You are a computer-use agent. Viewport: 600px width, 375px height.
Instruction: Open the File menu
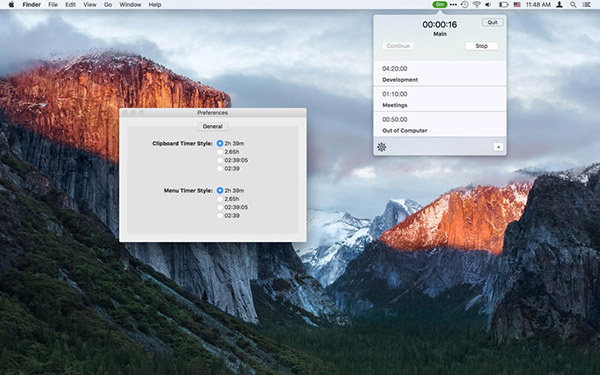click(53, 5)
